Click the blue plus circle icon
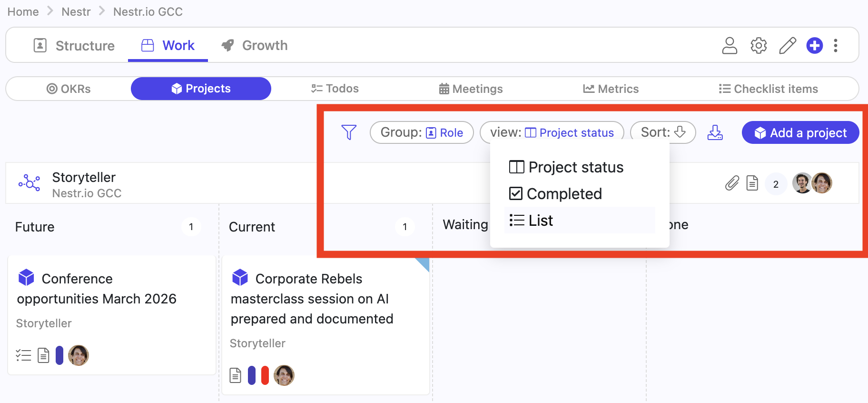The image size is (868, 403). coord(815,46)
